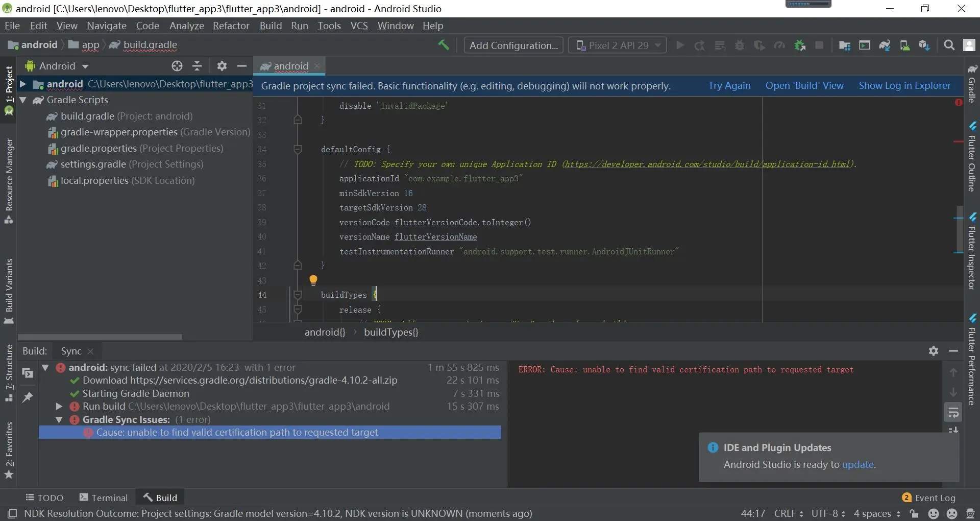
Task: Expand the Run build node
Action: 59,406
